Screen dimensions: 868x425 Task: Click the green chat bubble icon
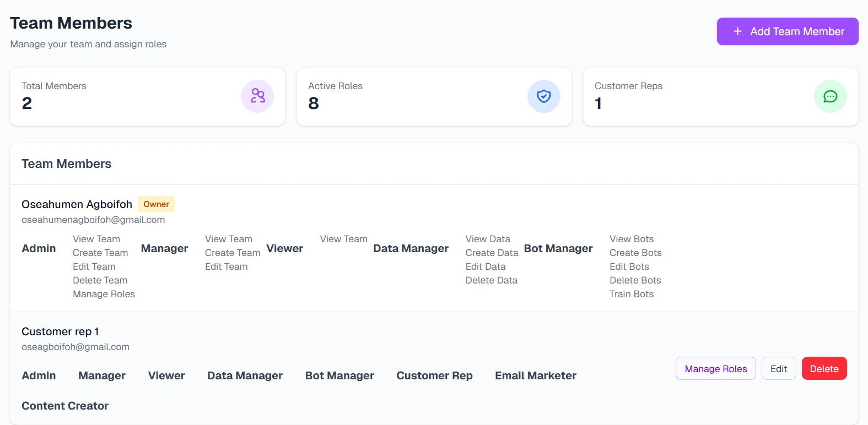coord(830,96)
